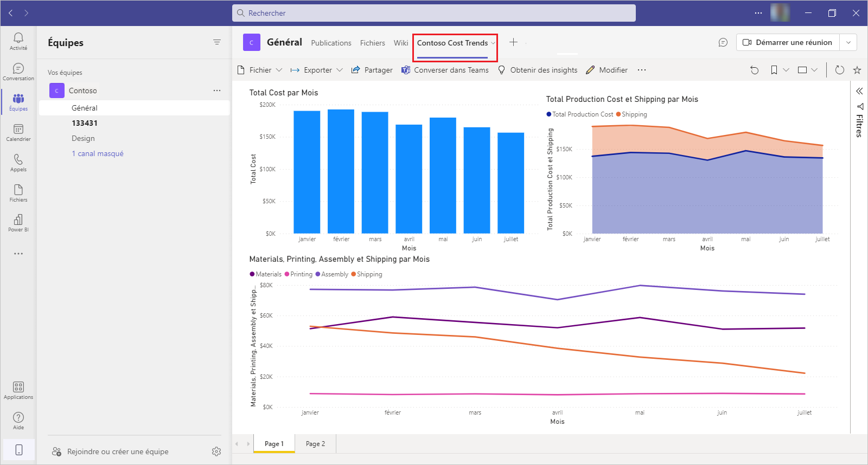Switch to Fichiers channel tab
The width and height of the screenshot is (868, 465).
pyautogui.click(x=373, y=43)
